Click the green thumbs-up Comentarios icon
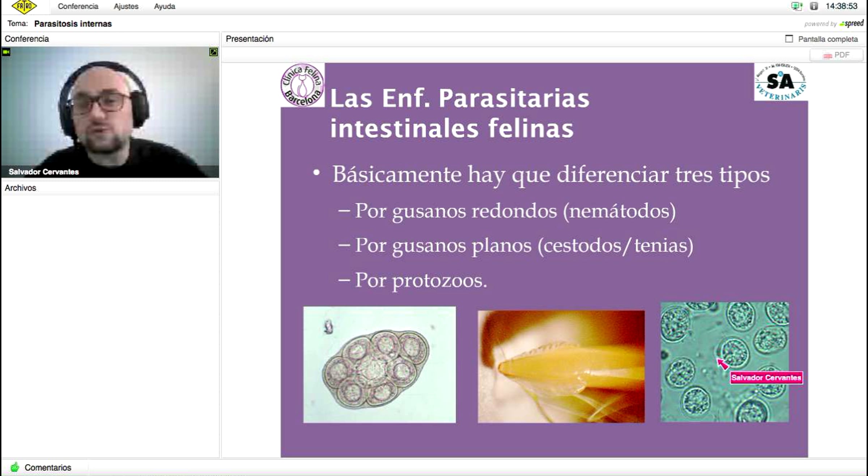This screenshot has width=868, height=476. [x=15, y=467]
